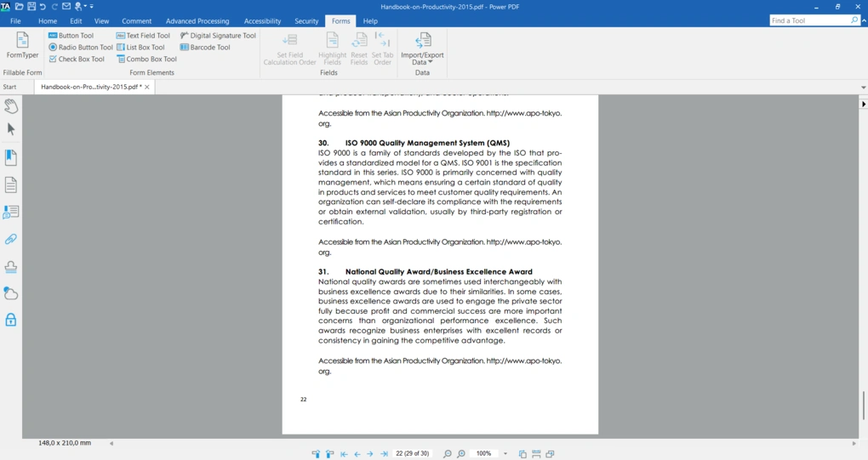Open the zoom level dropdown arrow
Screen dimensions: 868x460
[505, 454]
